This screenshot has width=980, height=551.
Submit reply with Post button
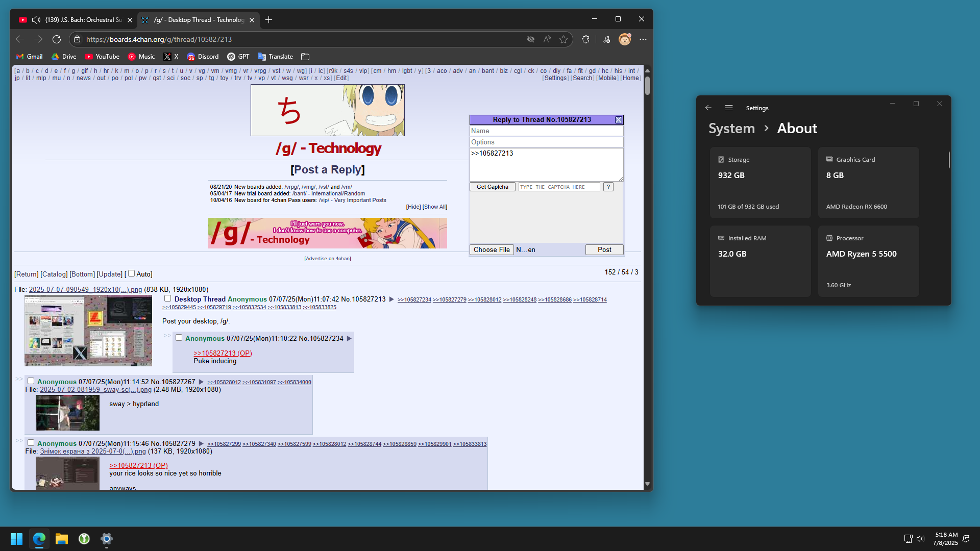(604, 249)
